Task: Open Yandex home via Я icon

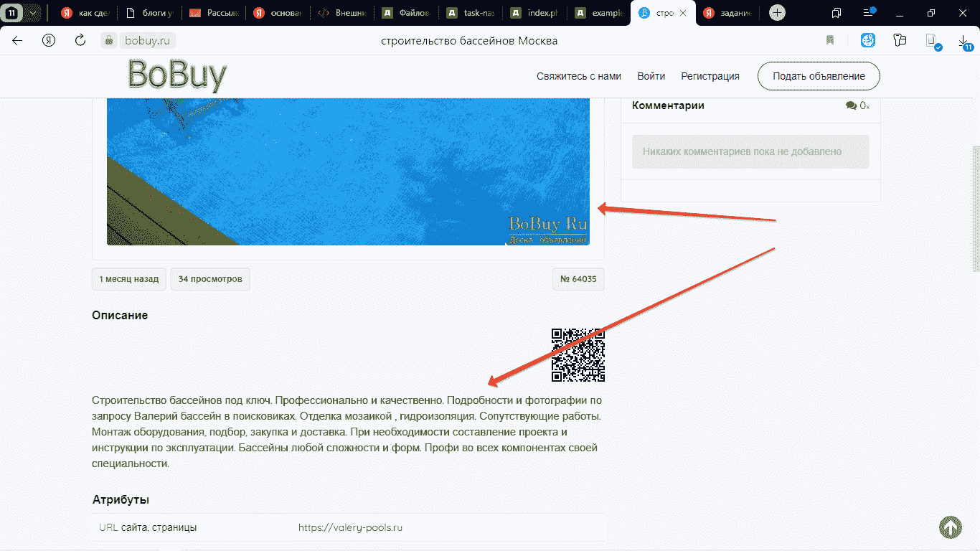Action: click(49, 41)
